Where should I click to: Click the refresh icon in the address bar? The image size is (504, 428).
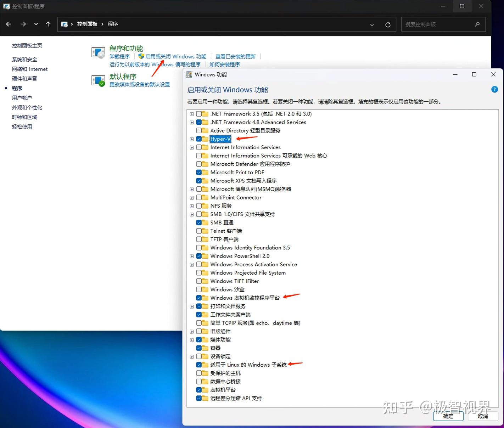[388, 24]
